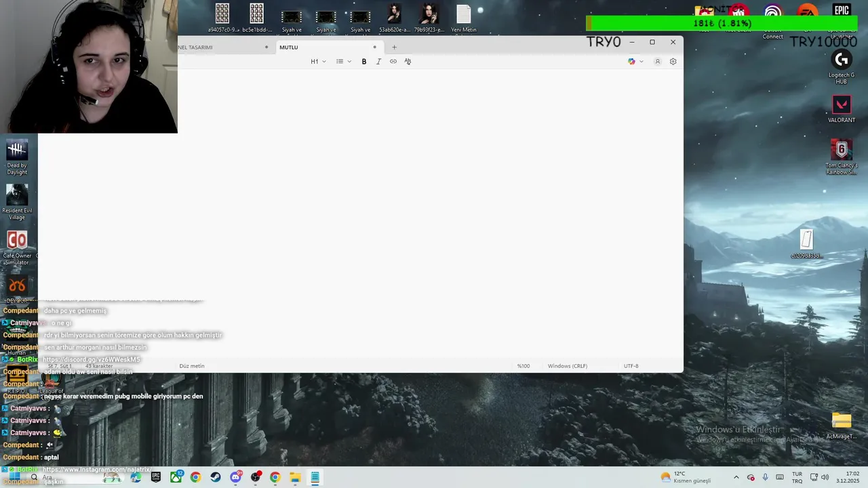868x488 pixels.
Task: Select the AcMirageT folder on desktop
Action: tap(842, 426)
